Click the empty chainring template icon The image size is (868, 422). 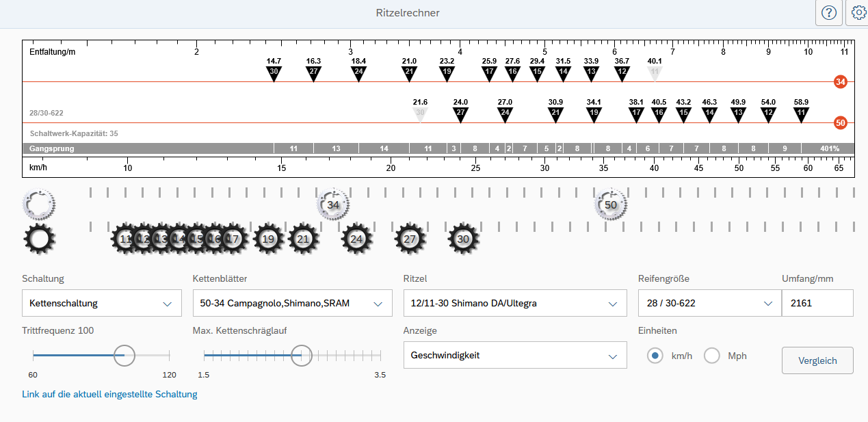pos(39,204)
